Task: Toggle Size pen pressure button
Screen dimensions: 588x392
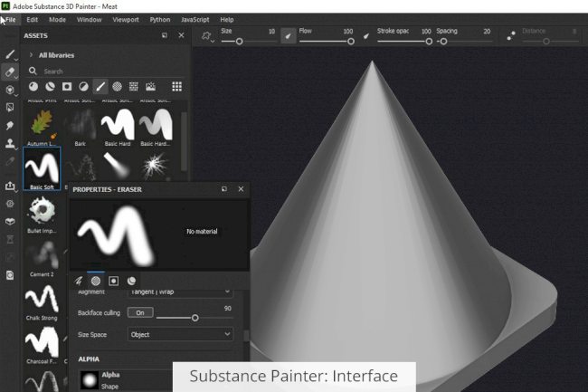Action: [289, 36]
